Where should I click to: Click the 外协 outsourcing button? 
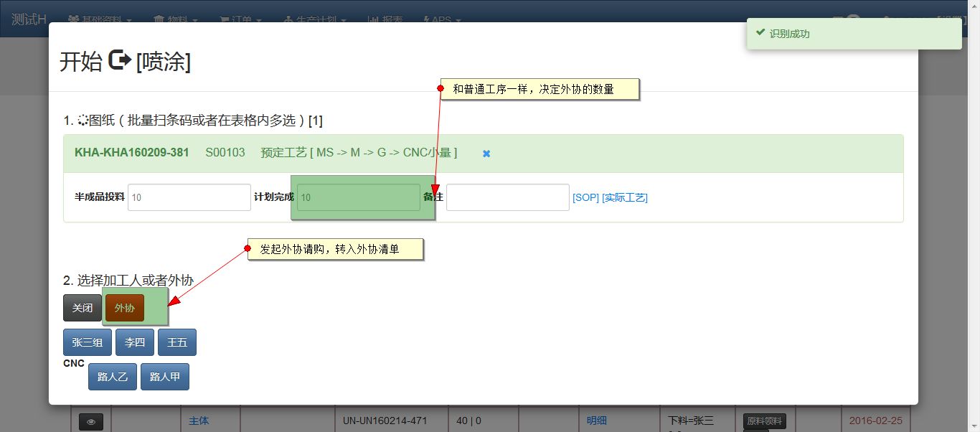coord(123,307)
